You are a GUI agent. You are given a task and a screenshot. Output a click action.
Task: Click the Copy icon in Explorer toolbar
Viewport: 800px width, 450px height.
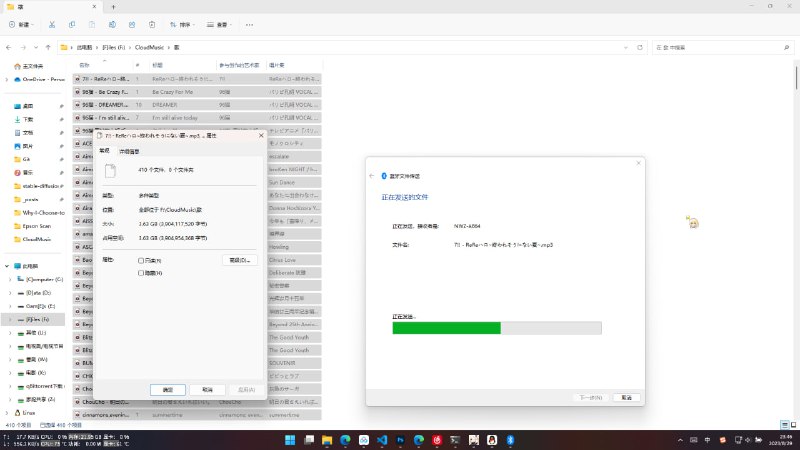point(72,24)
